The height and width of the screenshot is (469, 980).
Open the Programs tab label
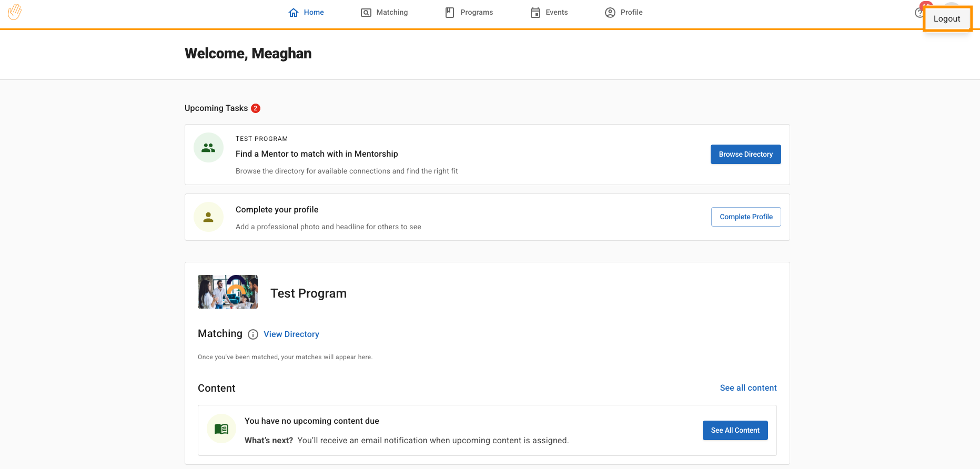point(477,13)
